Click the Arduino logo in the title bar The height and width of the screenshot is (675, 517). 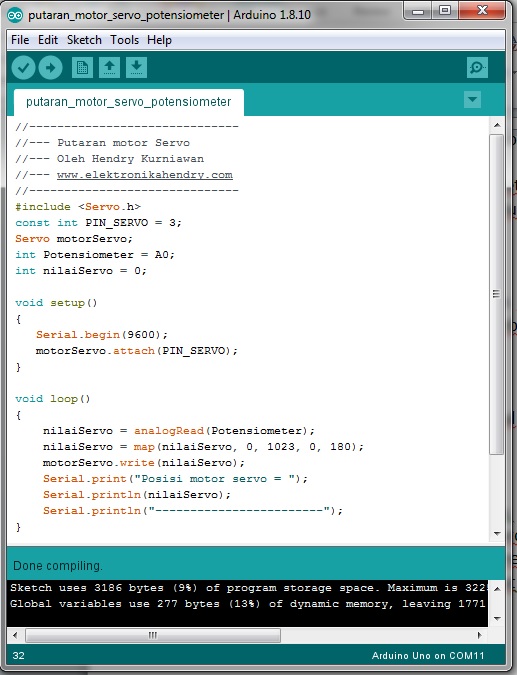pos(15,15)
